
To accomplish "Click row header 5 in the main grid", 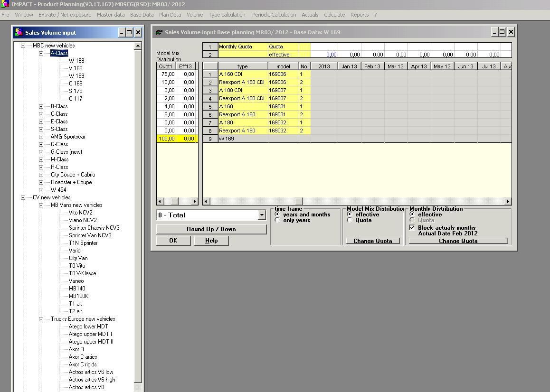I will pyautogui.click(x=210, y=107).
